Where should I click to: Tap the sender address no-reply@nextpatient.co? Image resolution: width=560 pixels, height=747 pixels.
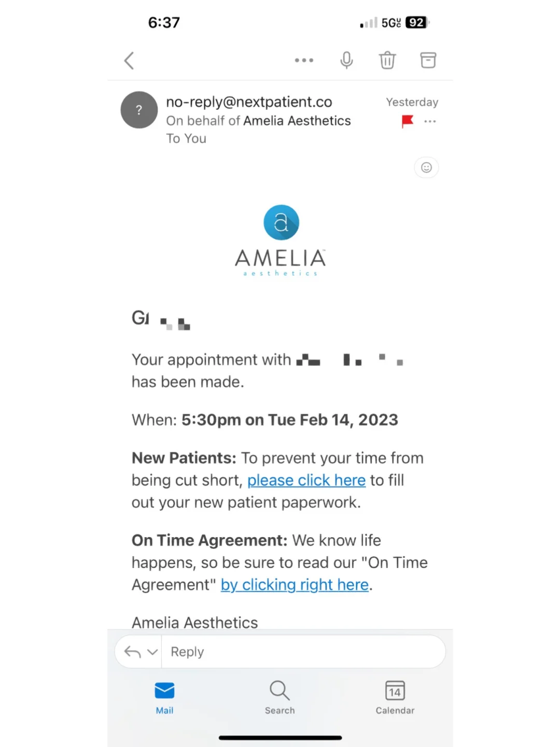(249, 102)
